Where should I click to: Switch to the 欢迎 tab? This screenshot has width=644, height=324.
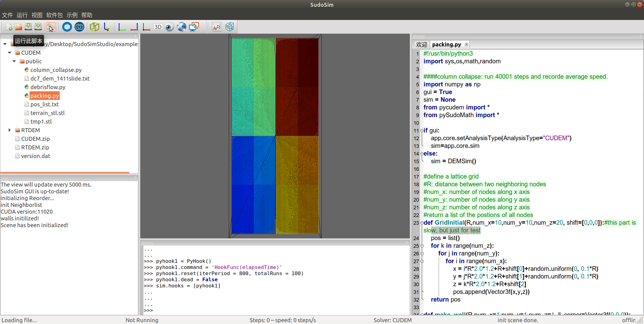point(421,45)
